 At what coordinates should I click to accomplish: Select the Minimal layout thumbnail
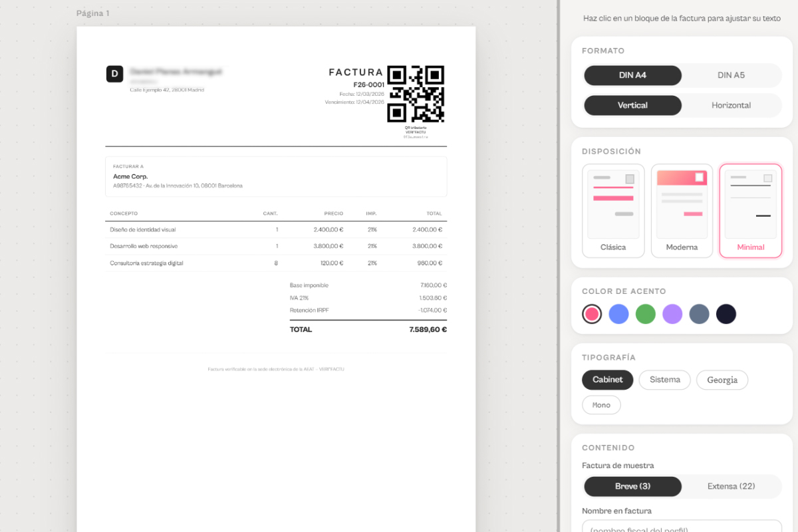(x=751, y=211)
